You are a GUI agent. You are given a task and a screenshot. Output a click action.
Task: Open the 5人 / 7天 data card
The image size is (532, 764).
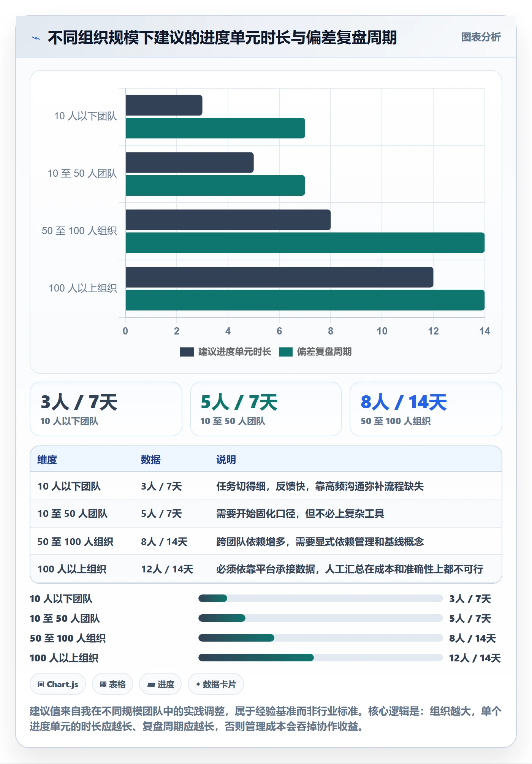[x=266, y=409]
